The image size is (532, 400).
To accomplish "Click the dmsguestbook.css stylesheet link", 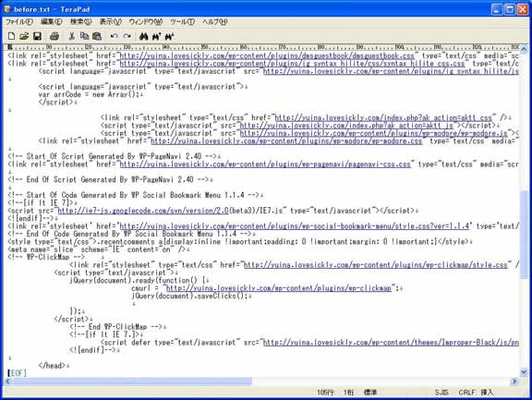I will click(267, 55).
